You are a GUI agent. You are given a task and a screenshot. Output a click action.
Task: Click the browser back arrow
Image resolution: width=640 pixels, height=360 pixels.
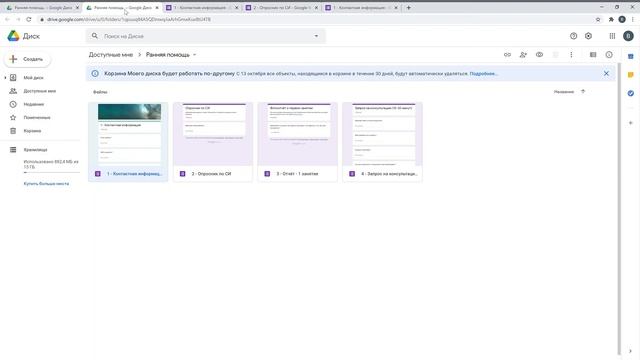pyautogui.click(x=7, y=19)
